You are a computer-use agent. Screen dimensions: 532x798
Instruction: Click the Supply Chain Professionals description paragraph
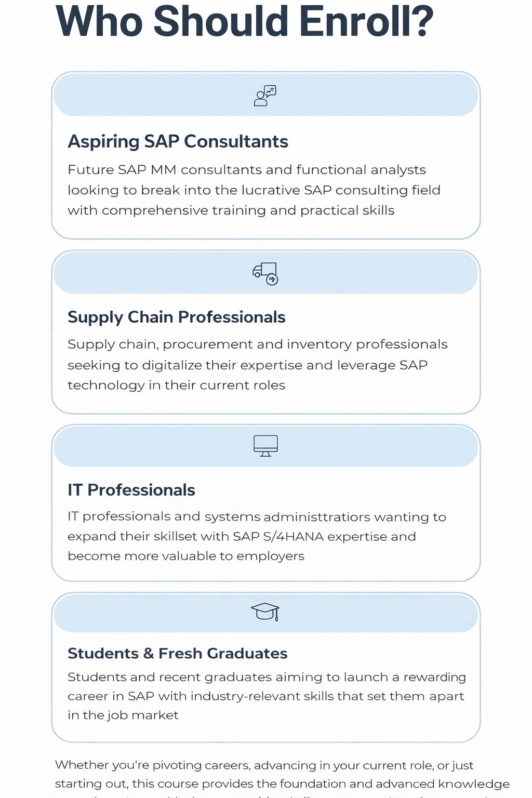point(257,365)
